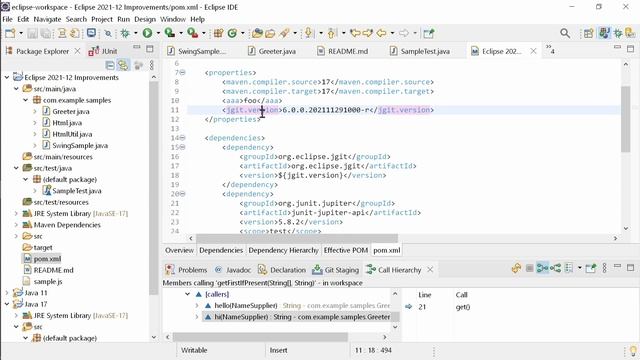Click the Cancel/stop icon in Call Hierarchy

[x=529, y=268]
